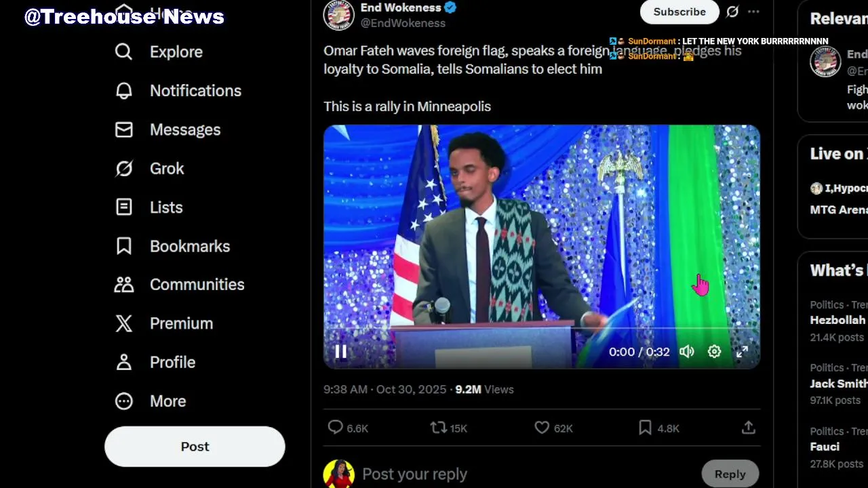Open Notifications bell icon

click(x=123, y=91)
